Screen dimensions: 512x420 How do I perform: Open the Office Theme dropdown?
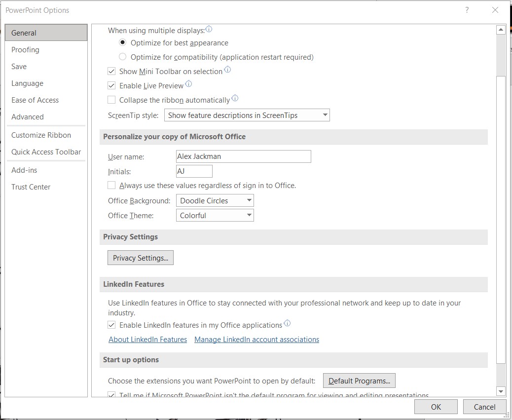[215, 216]
